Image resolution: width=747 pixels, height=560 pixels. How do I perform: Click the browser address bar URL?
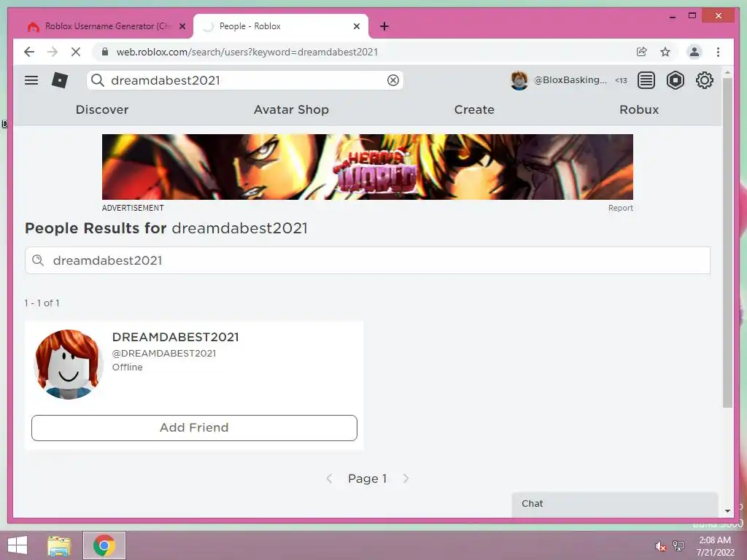247,52
